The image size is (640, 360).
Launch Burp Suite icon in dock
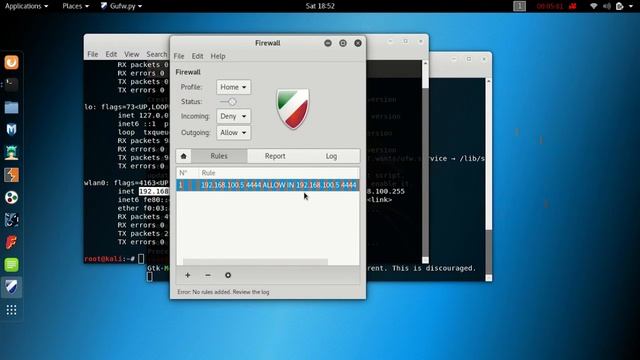pyautogui.click(x=11, y=175)
